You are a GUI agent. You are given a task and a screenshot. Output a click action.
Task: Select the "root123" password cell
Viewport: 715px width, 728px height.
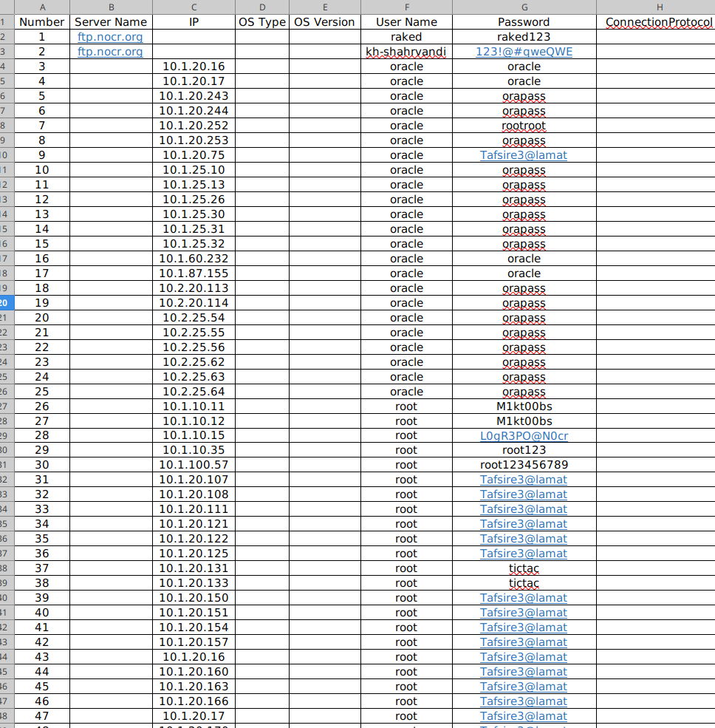pos(524,450)
